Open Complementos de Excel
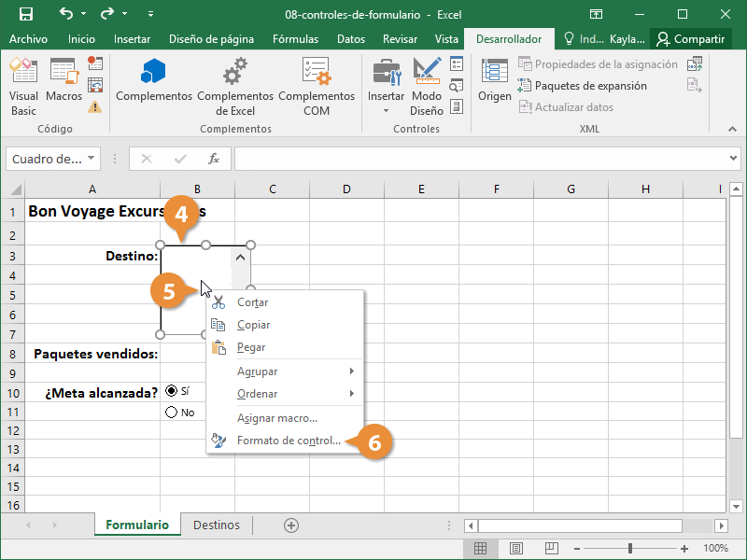The width and height of the screenshot is (747, 560). (x=235, y=87)
